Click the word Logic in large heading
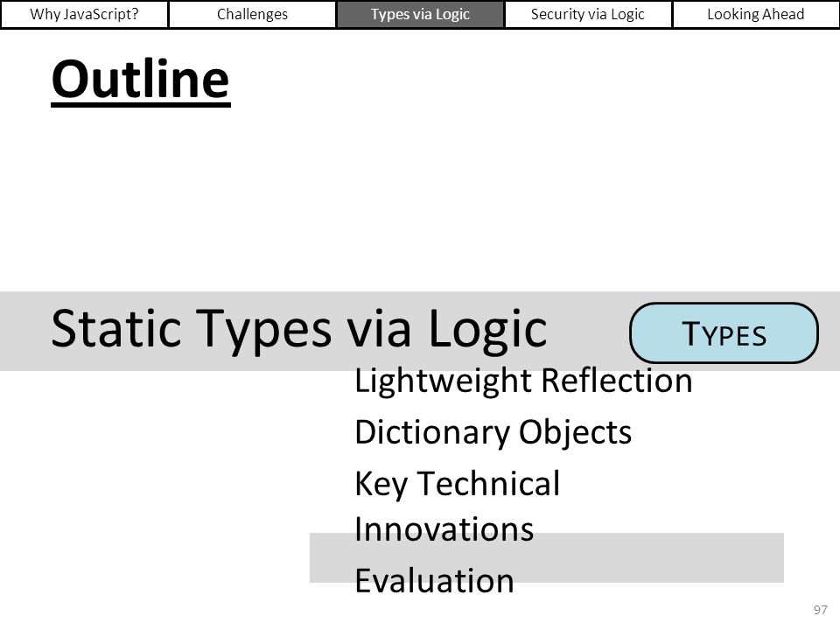This screenshot has height=630, width=840. click(x=487, y=330)
